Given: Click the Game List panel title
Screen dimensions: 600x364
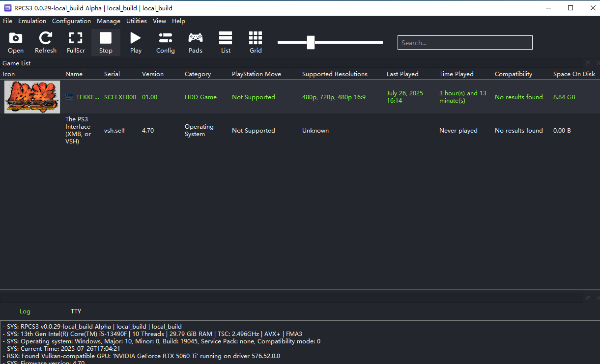Looking at the screenshot, I should (17, 63).
